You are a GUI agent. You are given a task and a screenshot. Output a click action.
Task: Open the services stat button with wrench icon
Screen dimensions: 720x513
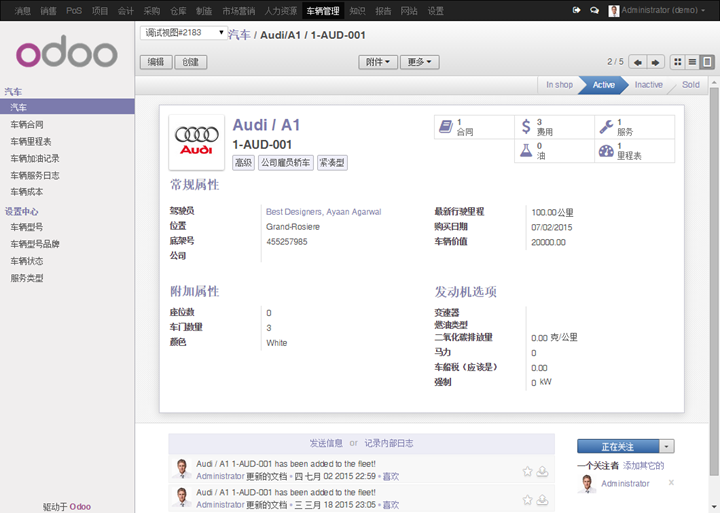coord(635,127)
